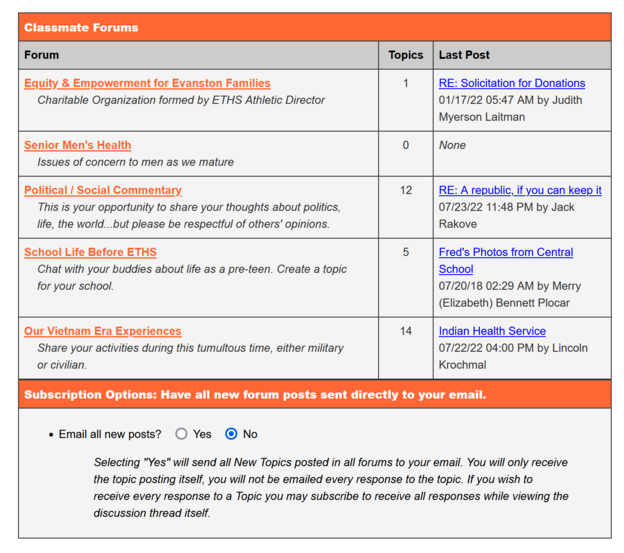Visit Our Vietnam Era Experiences forum
Screen dimensions: 624x553
pyautogui.click(x=103, y=331)
